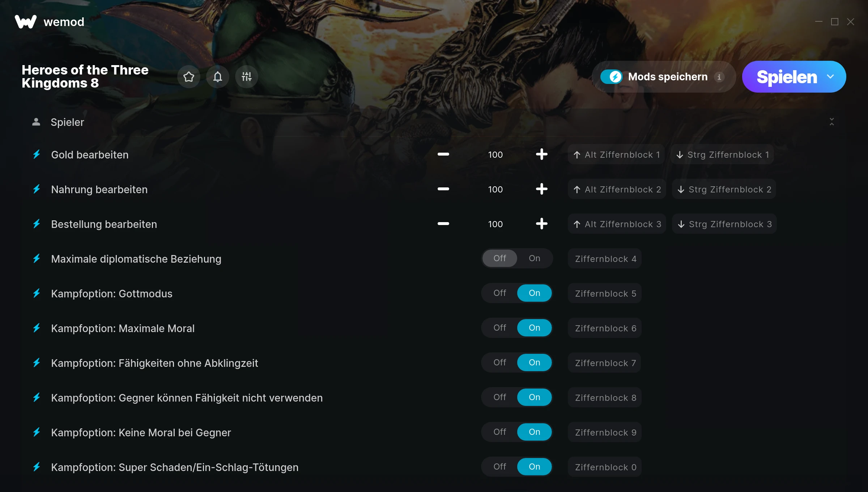The width and height of the screenshot is (868, 492).
Task: Open the sliders settings icon
Action: coord(246,77)
